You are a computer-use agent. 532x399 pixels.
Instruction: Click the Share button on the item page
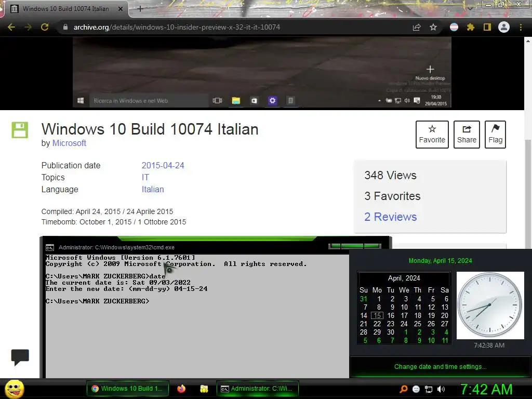click(x=467, y=135)
